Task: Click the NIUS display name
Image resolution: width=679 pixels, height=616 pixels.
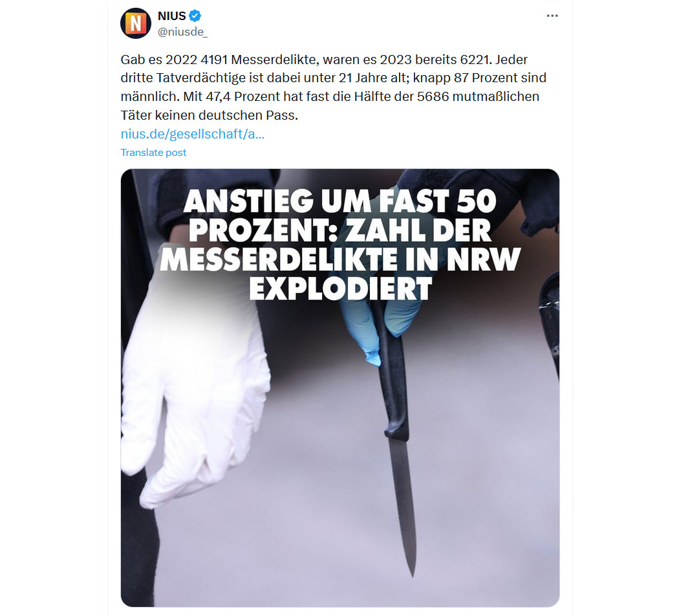Action: pos(172,16)
